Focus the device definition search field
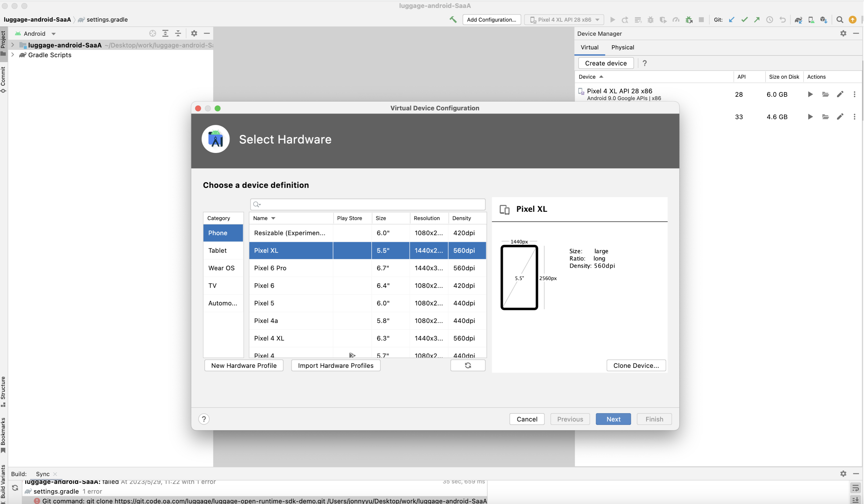Image resolution: width=864 pixels, height=504 pixels. [370, 204]
